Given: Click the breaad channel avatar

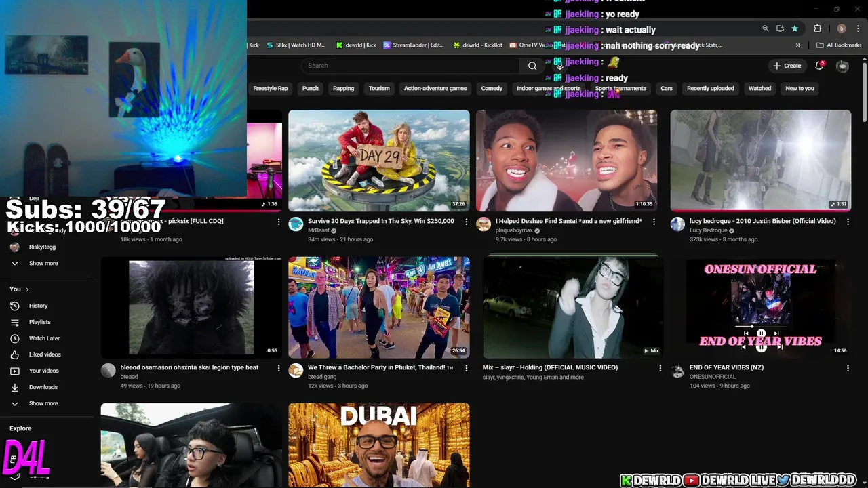Looking at the screenshot, I should coord(108,371).
